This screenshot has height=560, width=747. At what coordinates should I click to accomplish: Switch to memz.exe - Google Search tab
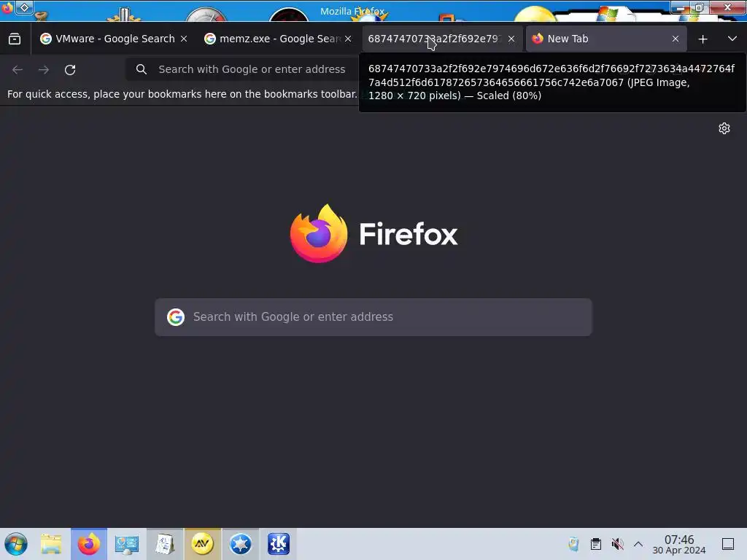278,39
